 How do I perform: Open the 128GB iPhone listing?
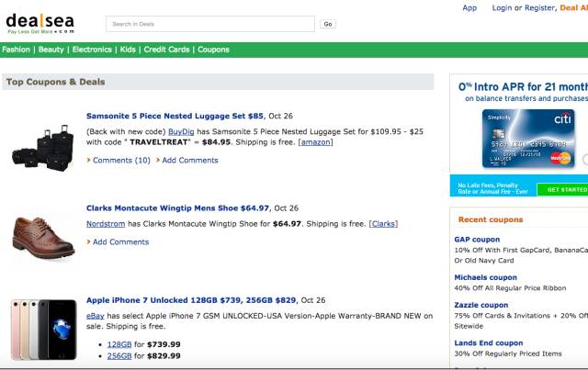tap(119, 344)
